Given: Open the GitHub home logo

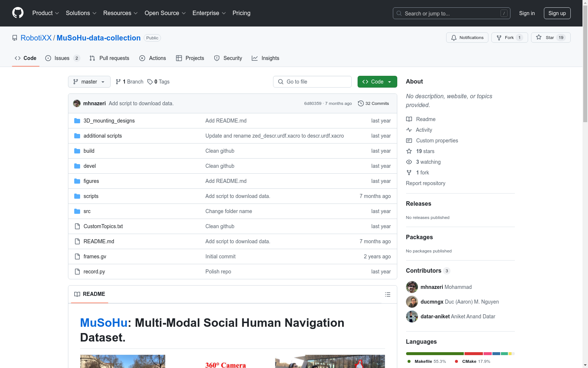Looking at the screenshot, I should (18, 13).
